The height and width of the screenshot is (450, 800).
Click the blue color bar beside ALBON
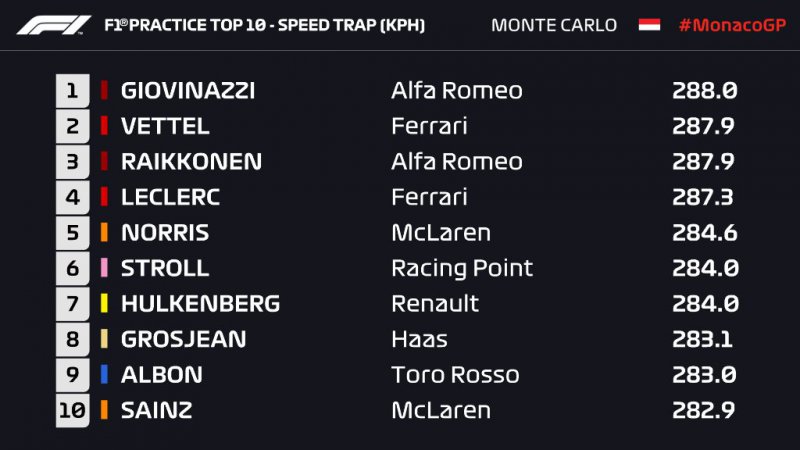click(x=104, y=375)
